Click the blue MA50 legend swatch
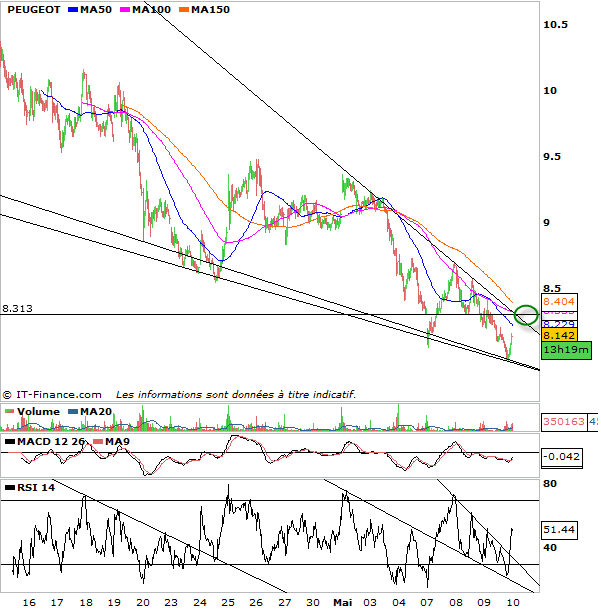 73,10
